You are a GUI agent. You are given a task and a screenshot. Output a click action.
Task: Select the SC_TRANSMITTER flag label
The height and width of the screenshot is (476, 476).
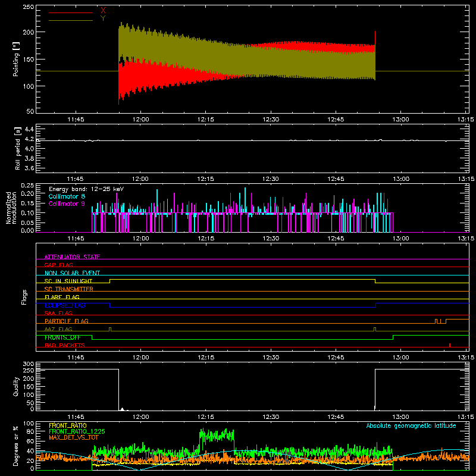click(68, 289)
